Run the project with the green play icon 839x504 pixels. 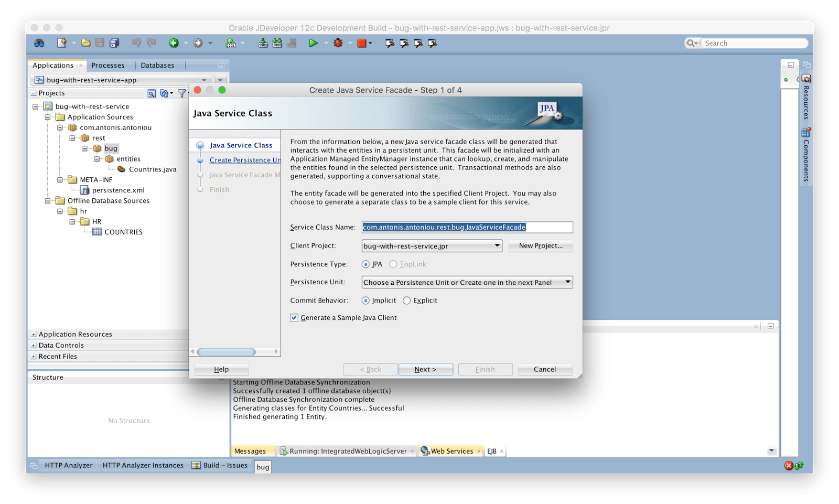313,43
